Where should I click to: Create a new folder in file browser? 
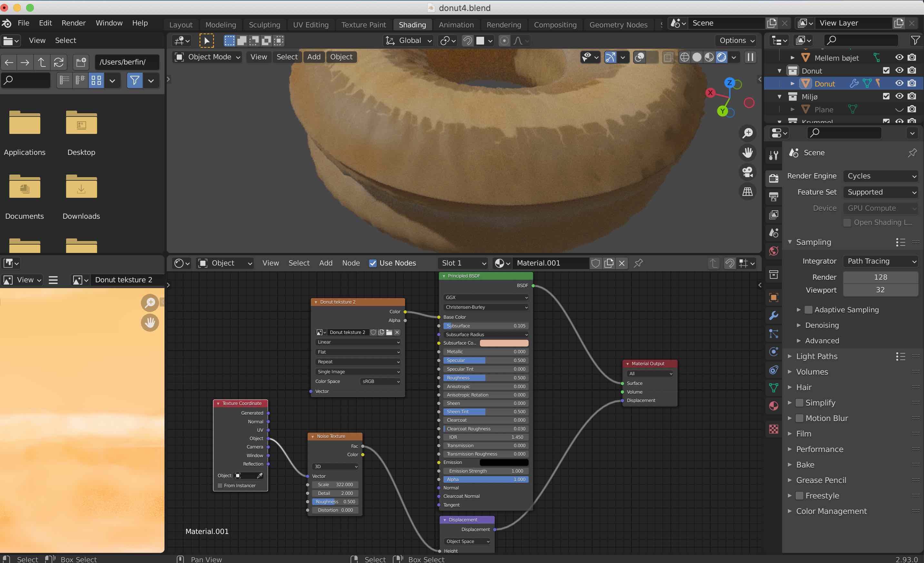[x=81, y=62]
